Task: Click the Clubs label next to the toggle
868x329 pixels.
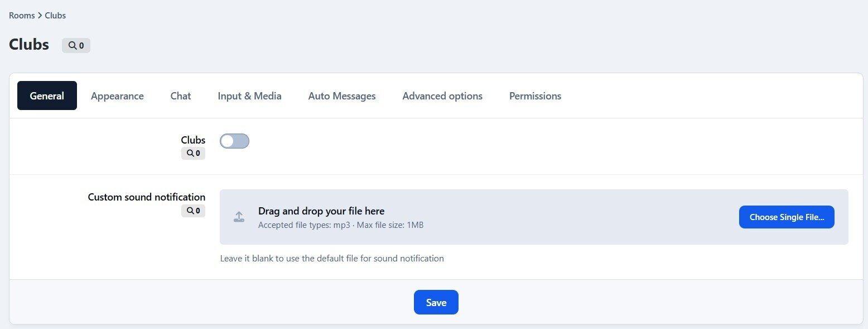Action: pyautogui.click(x=193, y=140)
